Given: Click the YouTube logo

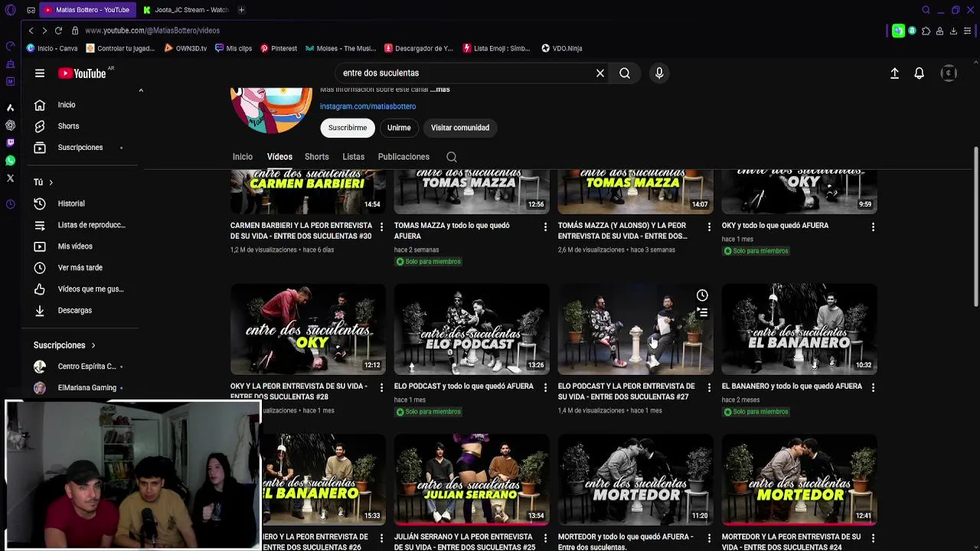Looking at the screenshot, I should (82, 73).
